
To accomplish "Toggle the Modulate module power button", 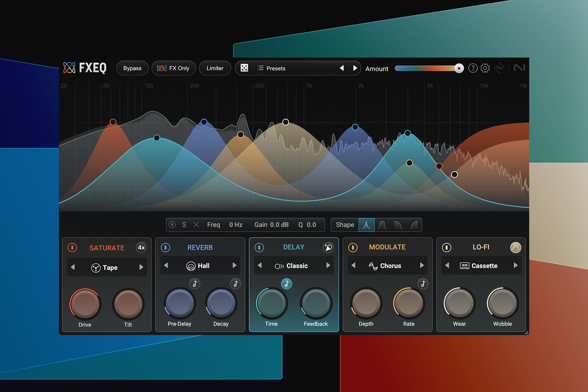I will point(353,247).
